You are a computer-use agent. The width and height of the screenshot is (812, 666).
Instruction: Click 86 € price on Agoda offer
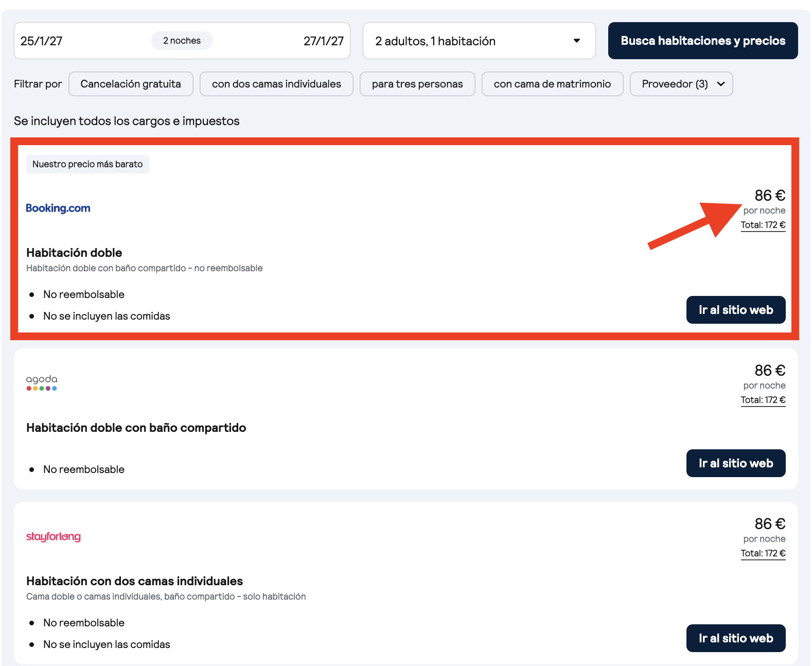pyautogui.click(x=770, y=371)
